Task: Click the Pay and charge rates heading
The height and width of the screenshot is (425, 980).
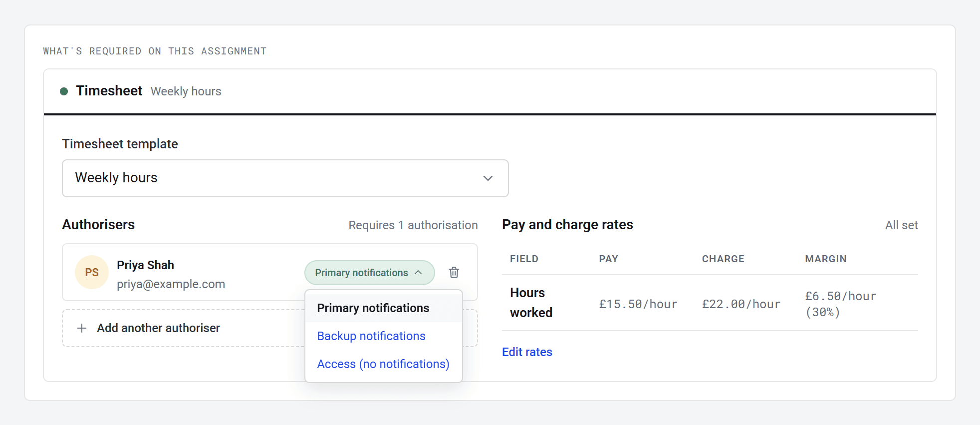Action: pos(567,225)
